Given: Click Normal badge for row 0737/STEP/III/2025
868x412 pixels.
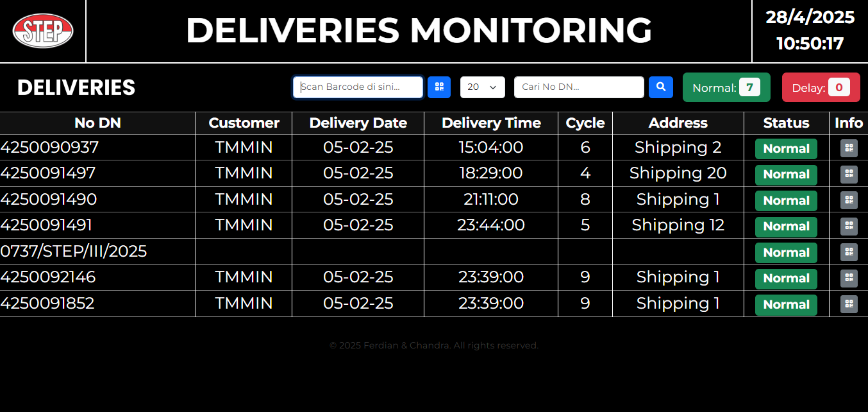Looking at the screenshot, I should tap(786, 252).
